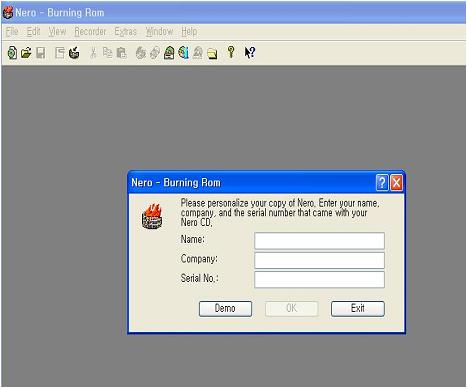Click the Paste clipboard icon
The image size is (467, 389).
point(122,53)
